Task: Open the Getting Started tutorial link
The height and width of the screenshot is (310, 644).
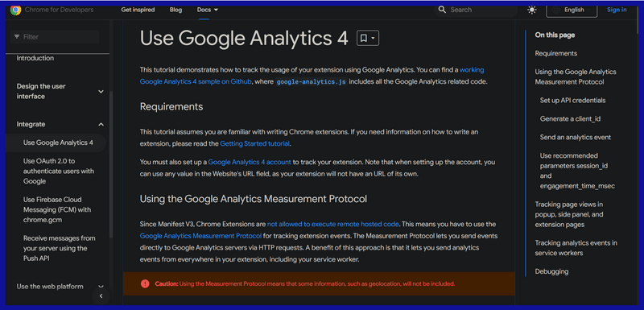Action: click(255, 143)
